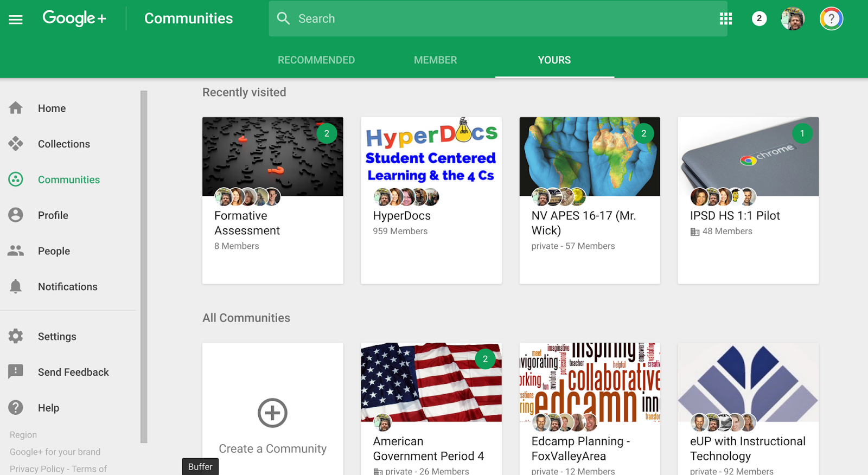Click member avatars on HyperDocs card
The image size is (868, 475).
406,197
